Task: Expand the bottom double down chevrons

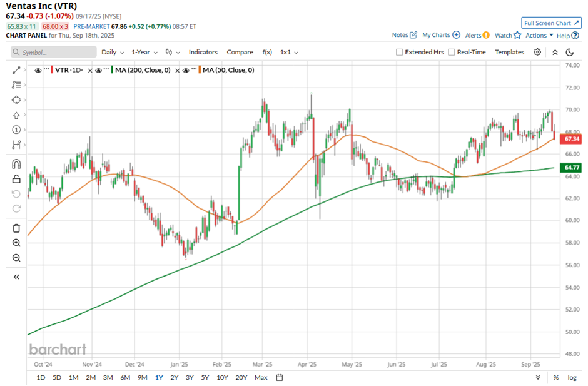Action: pyautogui.click(x=538, y=377)
